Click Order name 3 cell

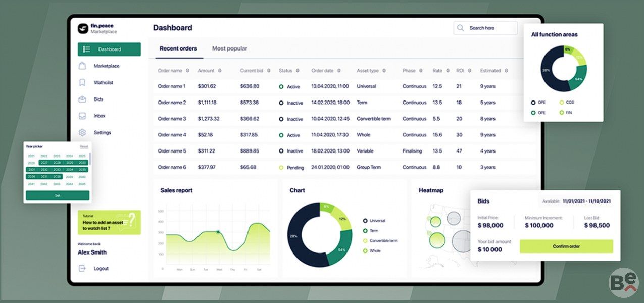click(x=172, y=119)
